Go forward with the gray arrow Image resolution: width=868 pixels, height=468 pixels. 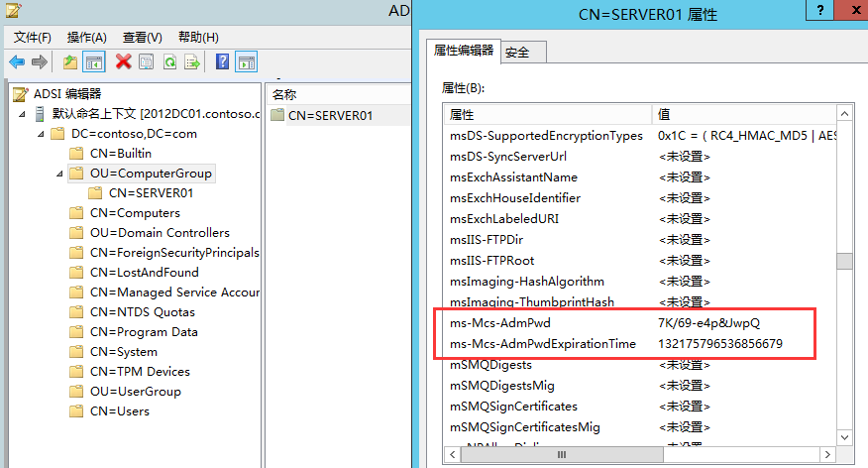40,62
